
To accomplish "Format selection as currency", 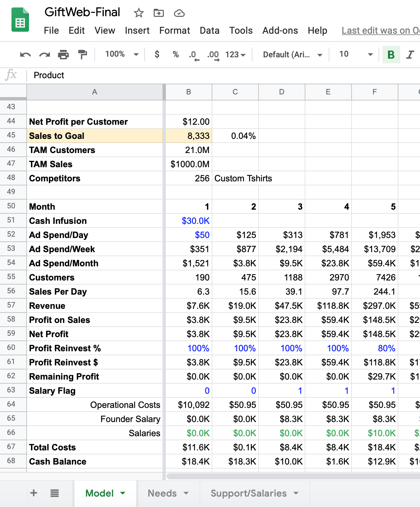I will (x=156, y=54).
